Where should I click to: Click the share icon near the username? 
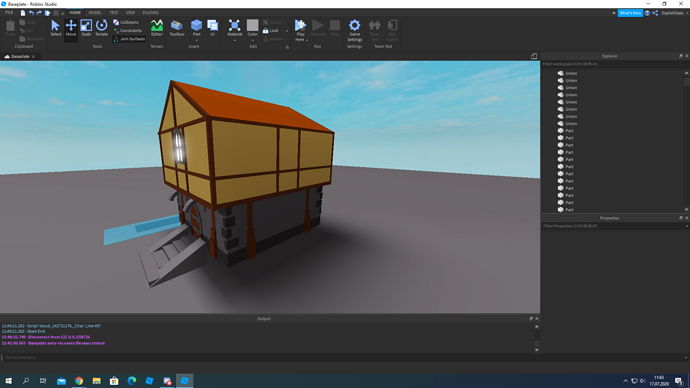pyautogui.click(x=655, y=13)
